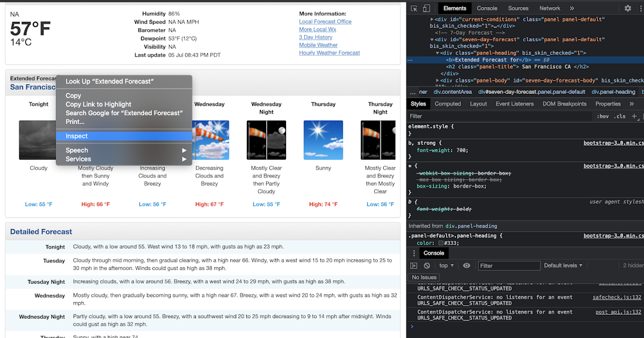Open the console sidebar icon
644x338 pixels.
pyautogui.click(x=413, y=265)
